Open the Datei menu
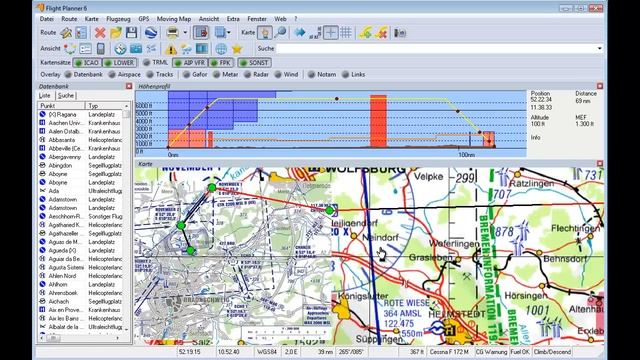 tap(47, 19)
